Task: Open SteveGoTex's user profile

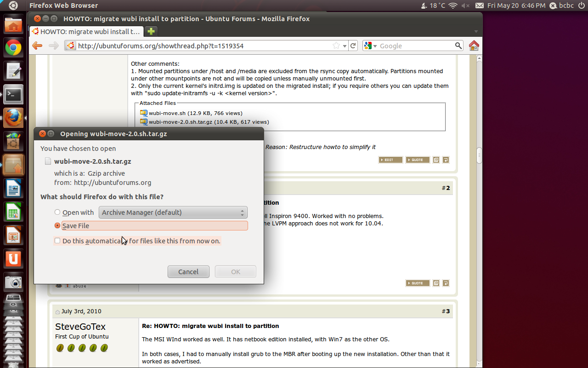Action: 80,327
